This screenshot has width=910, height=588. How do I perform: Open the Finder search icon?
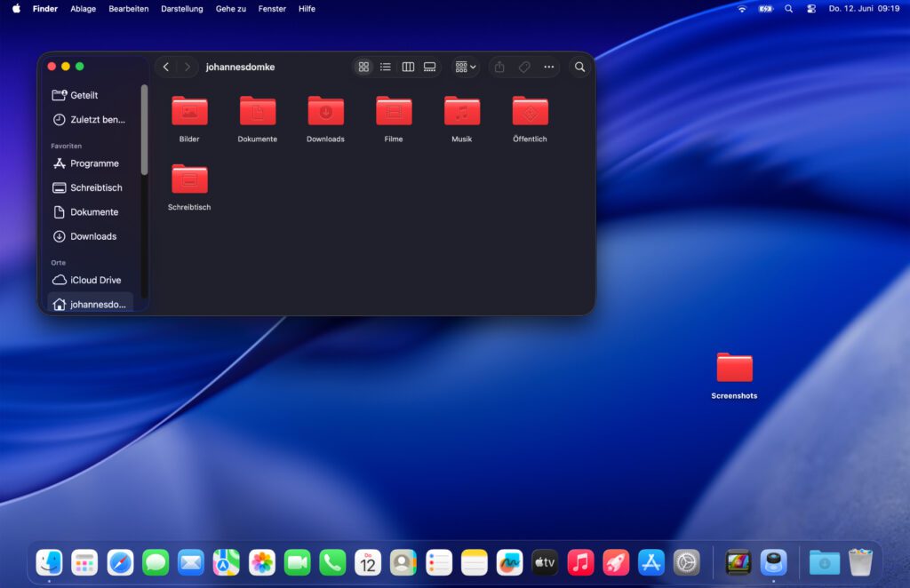point(579,67)
